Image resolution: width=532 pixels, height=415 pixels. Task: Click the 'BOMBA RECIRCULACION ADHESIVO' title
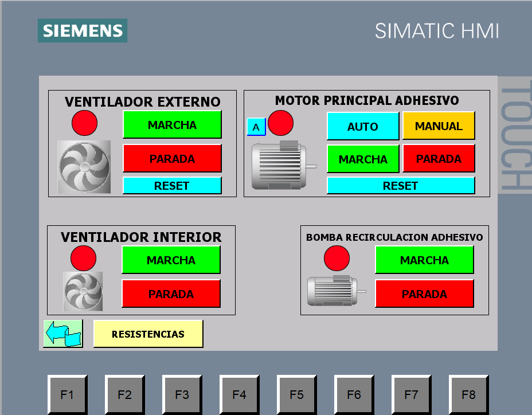pyautogui.click(x=394, y=237)
